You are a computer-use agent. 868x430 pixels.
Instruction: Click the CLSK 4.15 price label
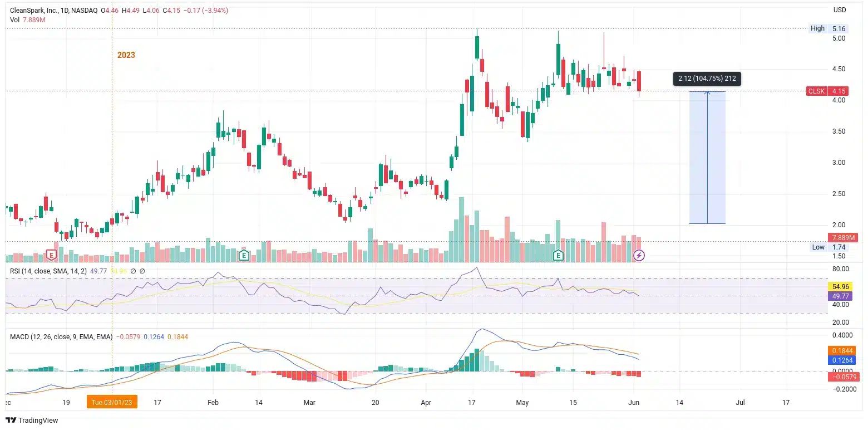pyautogui.click(x=827, y=91)
